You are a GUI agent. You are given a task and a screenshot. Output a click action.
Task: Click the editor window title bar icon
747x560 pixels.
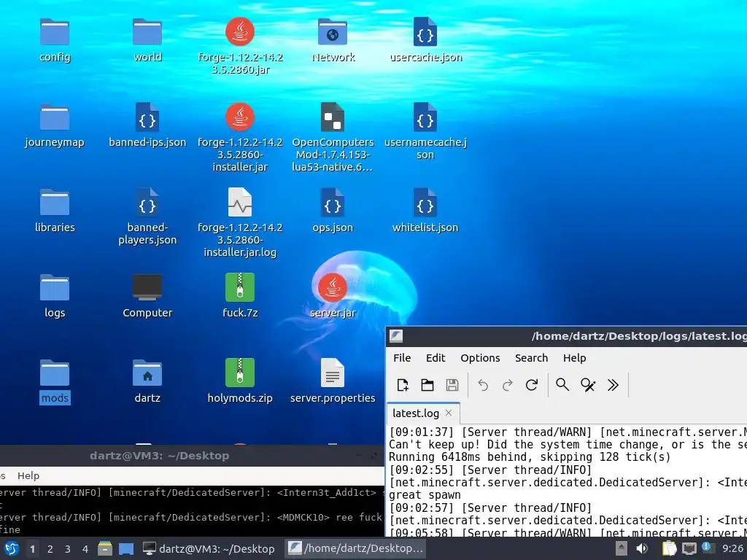click(396, 336)
